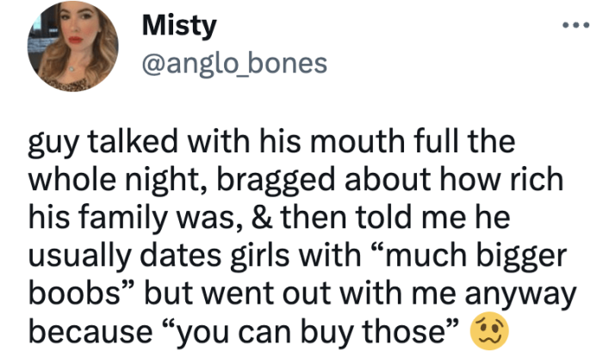Open the Misty display name link
Viewport: 603px width, 364px height.
pos(179,27)
